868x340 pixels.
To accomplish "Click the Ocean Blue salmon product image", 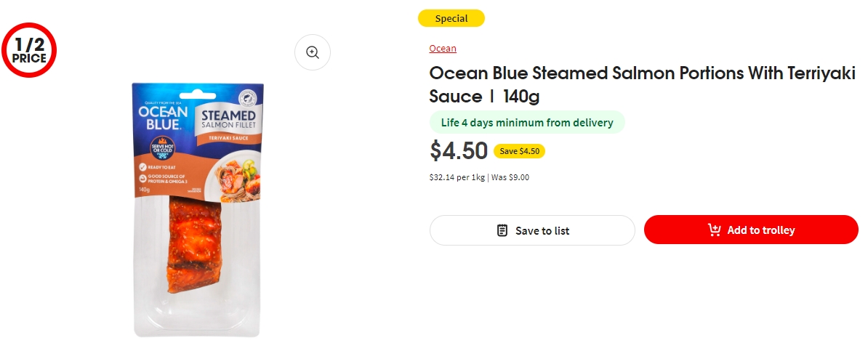I will coord(198,210).
